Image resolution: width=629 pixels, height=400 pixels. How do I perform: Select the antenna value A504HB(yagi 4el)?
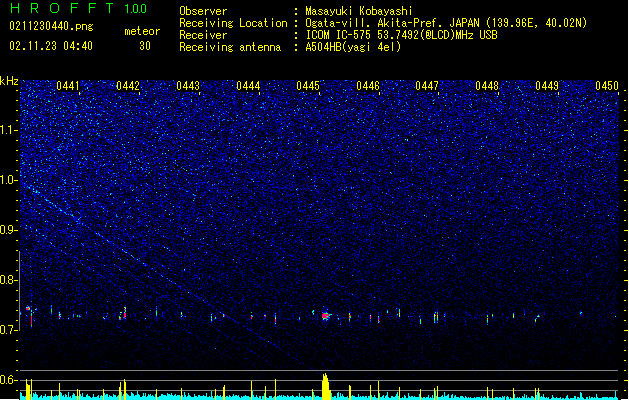[x=353, y=47]
